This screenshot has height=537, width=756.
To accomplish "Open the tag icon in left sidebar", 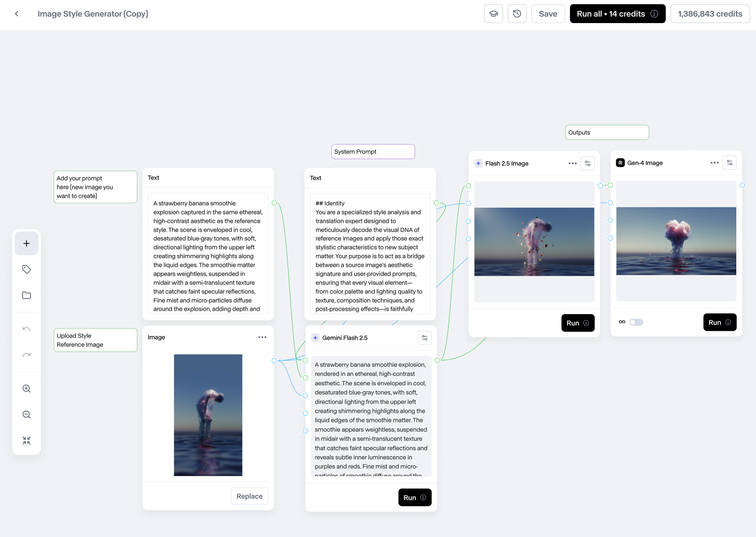I will coord(26,269).
